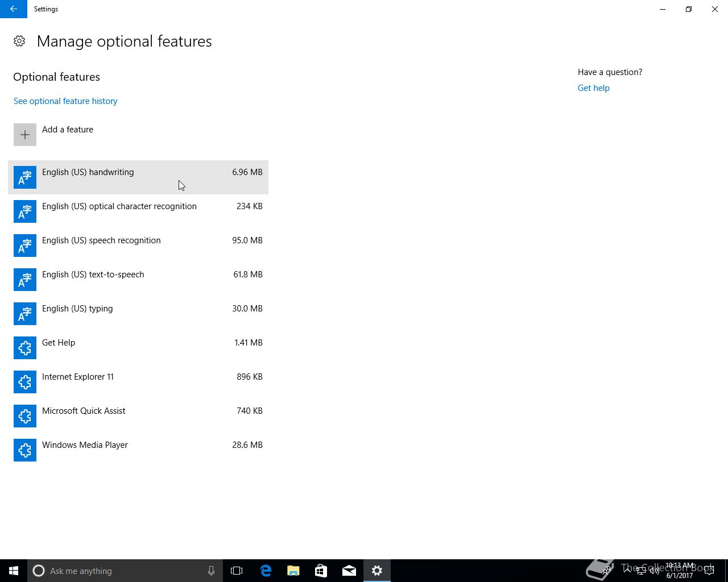The width and height of the screenshot is (728, 582).
Task: Click the 30.0 MB size value
Action: click(x=247, y=309)
